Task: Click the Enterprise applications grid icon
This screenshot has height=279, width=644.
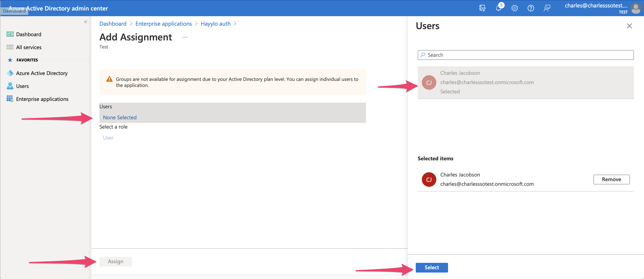Action: [10, 99]
